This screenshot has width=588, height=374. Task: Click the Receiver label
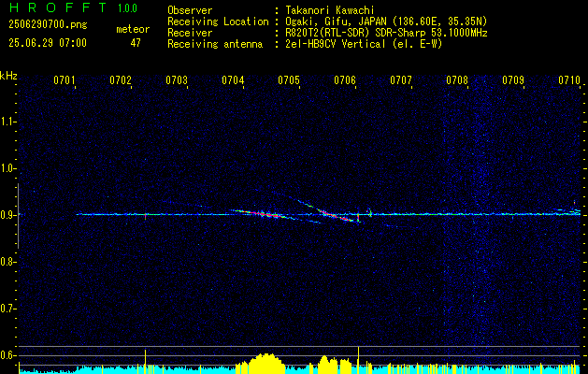tap(190, 33)
